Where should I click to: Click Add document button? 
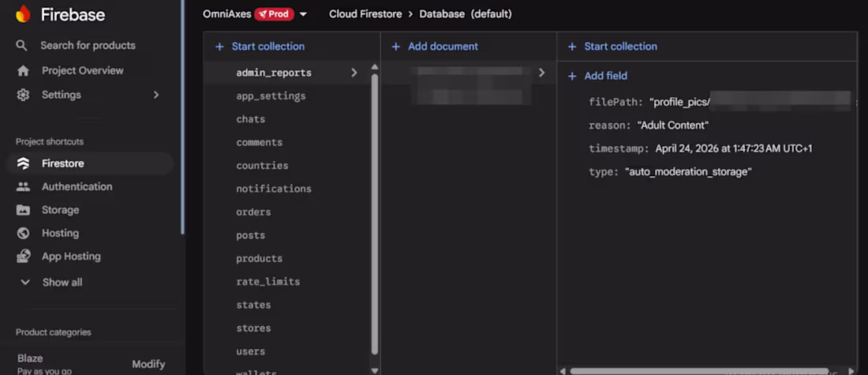443,47
